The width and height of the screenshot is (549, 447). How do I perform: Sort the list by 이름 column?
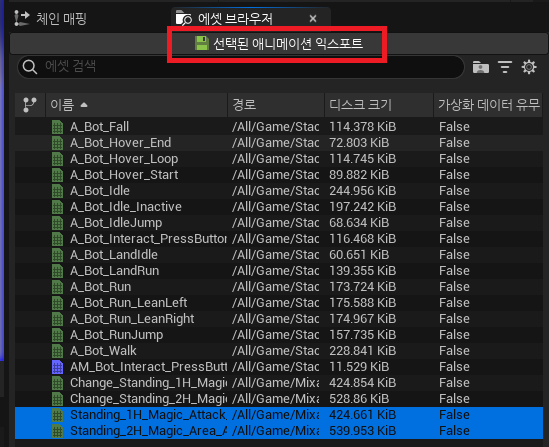tap(137, 105)
